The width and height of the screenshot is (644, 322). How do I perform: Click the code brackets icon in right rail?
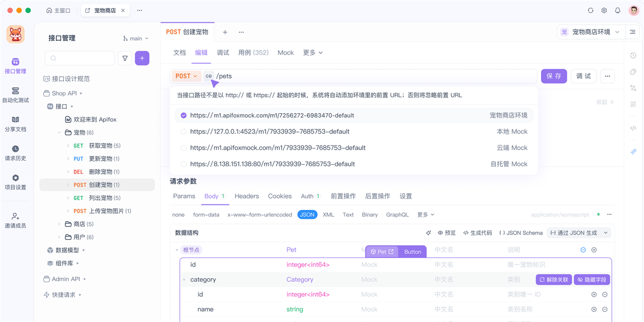pyautogui.click(x=633, y=128)
